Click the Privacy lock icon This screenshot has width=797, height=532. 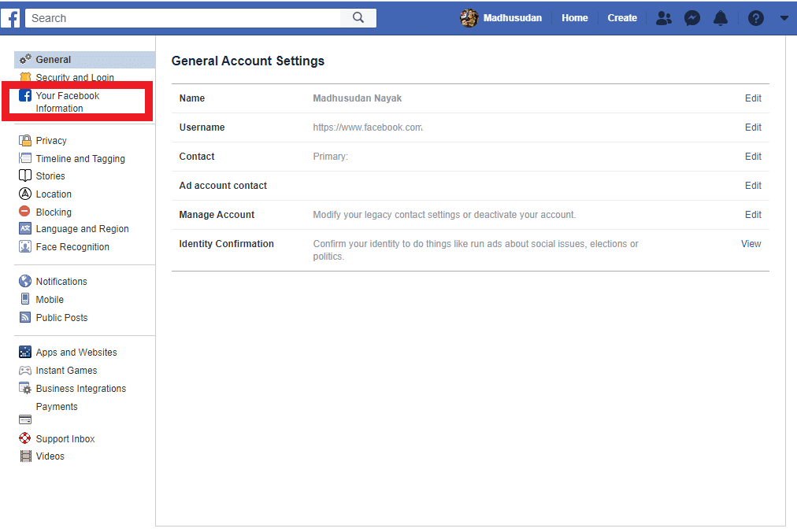tap(25, 140)
